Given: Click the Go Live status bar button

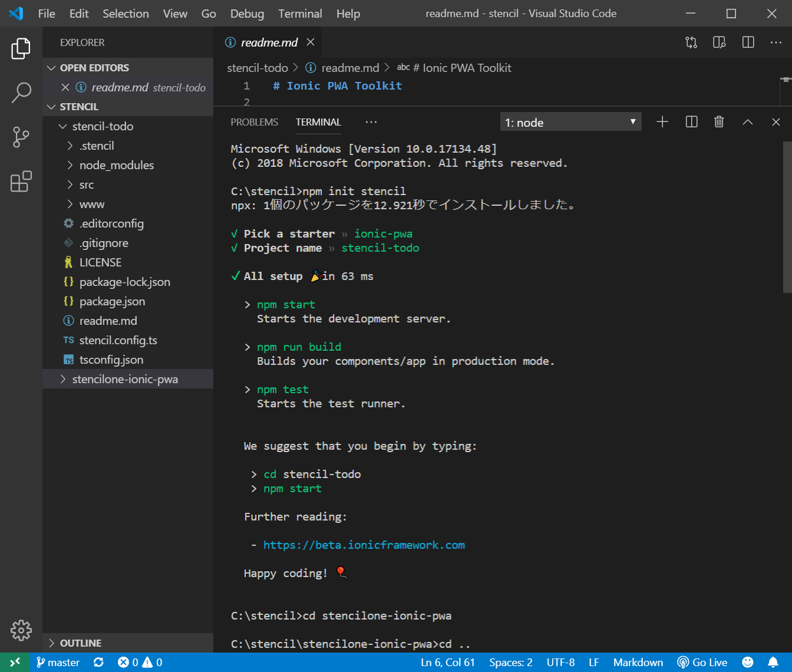Looking at the screenshot, I should point(702,663).
